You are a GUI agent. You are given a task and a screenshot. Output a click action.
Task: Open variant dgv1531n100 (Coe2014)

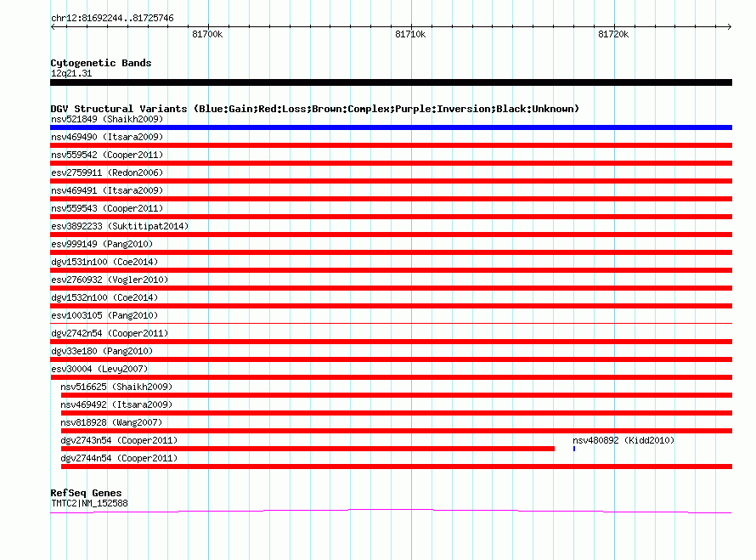(104, 262)
